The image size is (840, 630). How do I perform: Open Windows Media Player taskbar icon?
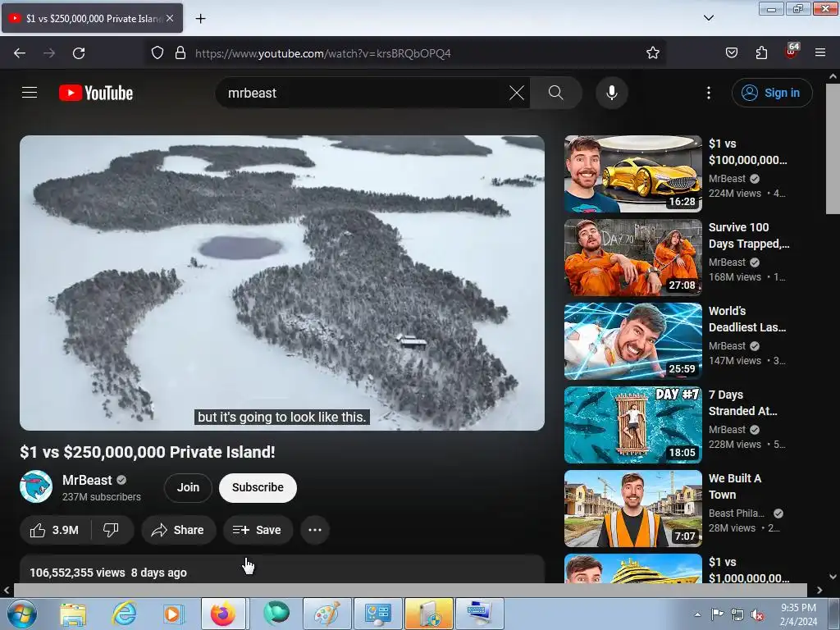click(x=172, y=614)
